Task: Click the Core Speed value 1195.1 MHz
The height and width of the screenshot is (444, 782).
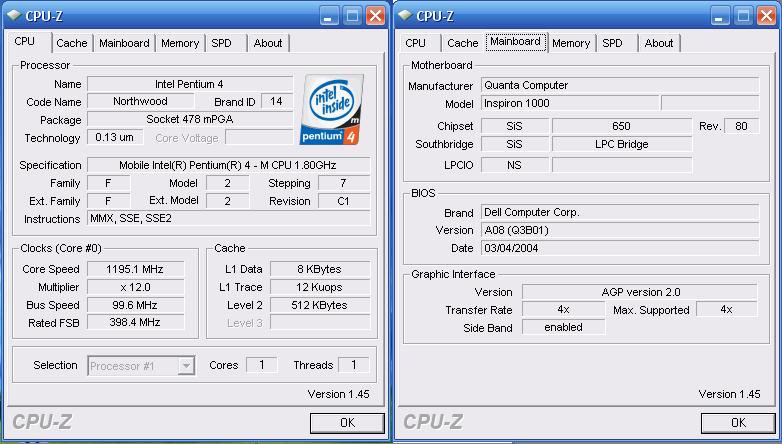Action: [x=136, y=269]
